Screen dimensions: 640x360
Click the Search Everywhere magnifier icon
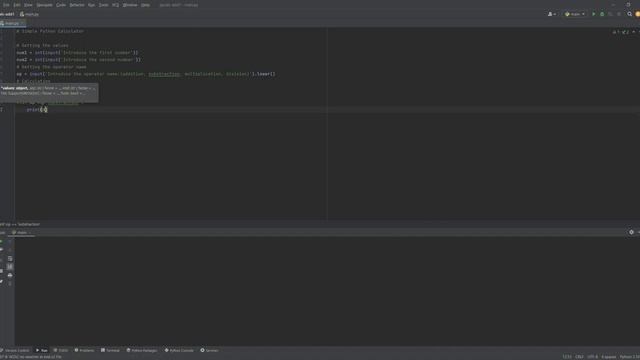(629, 14)
